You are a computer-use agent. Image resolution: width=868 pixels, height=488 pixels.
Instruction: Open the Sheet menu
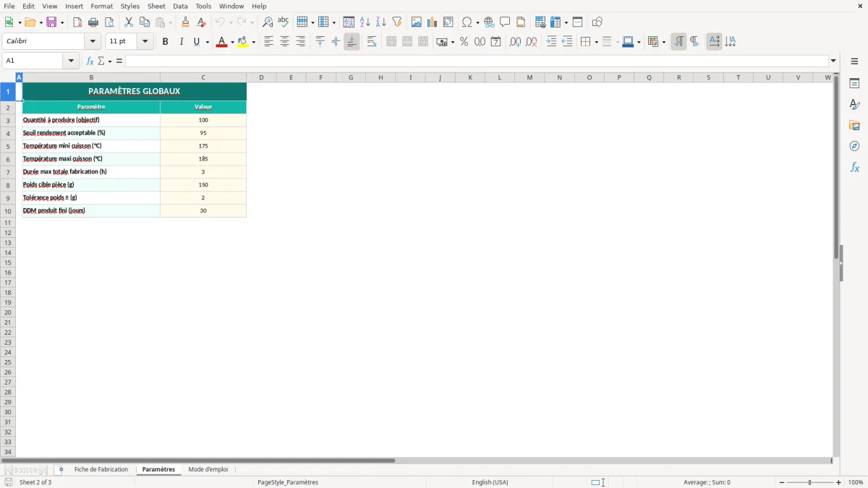(x=157, y=6)
